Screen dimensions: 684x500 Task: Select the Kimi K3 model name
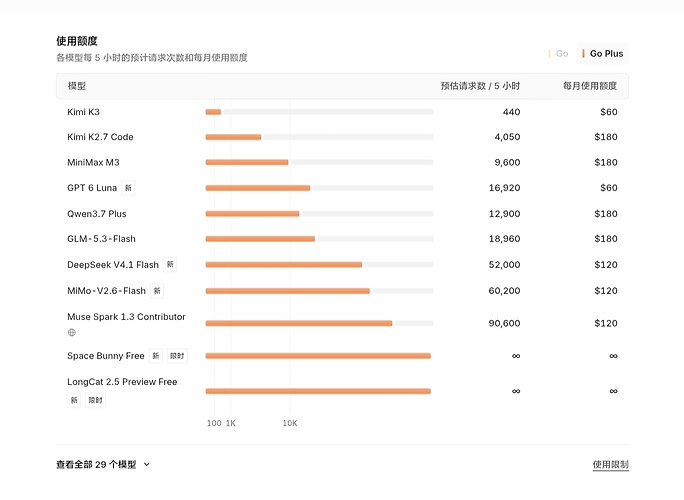coord(83,112)
